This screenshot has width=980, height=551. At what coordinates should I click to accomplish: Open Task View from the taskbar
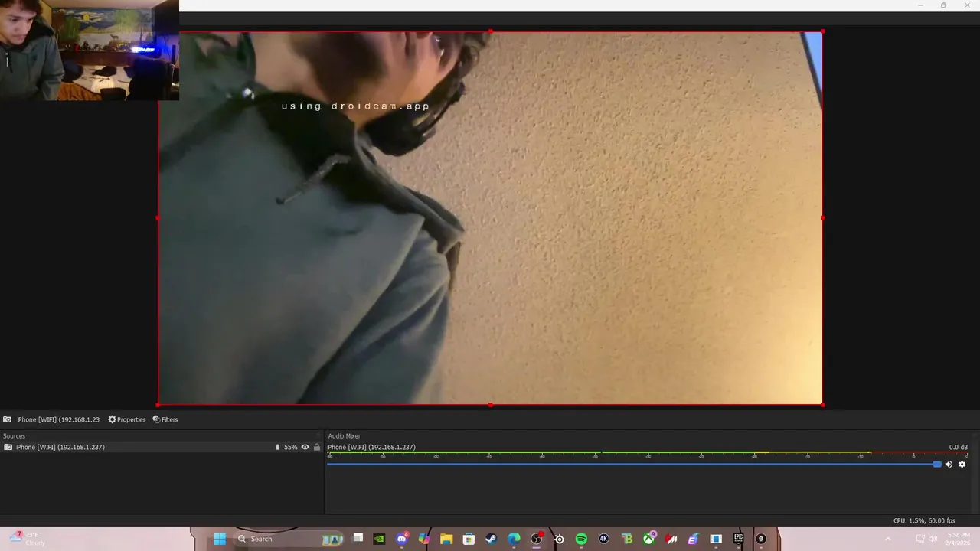click(357, 539)
